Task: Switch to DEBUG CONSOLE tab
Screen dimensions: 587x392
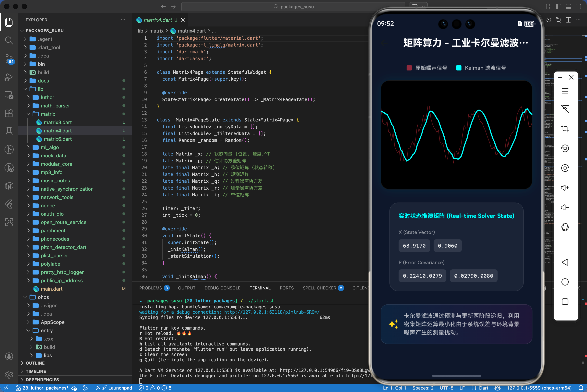Action: (222, 288)
